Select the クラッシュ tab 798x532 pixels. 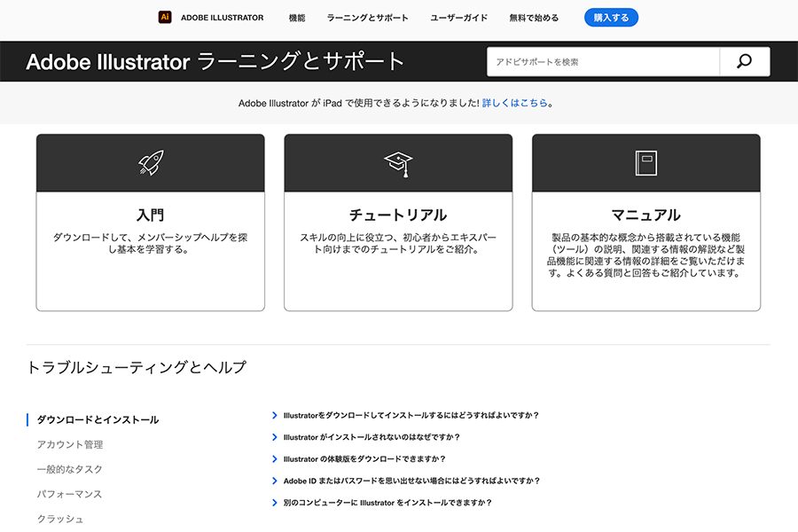60,520
